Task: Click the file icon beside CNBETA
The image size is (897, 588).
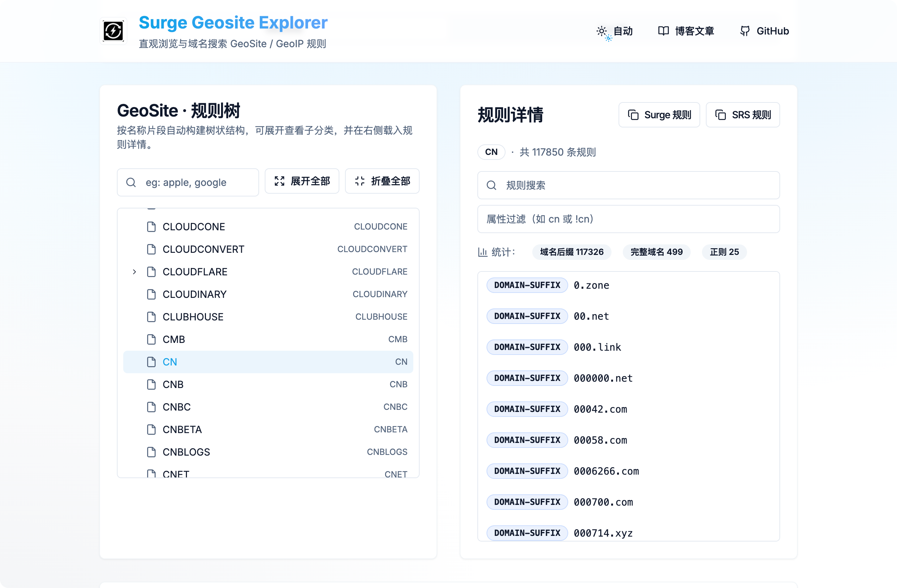Action: click(x=151, y=429)
